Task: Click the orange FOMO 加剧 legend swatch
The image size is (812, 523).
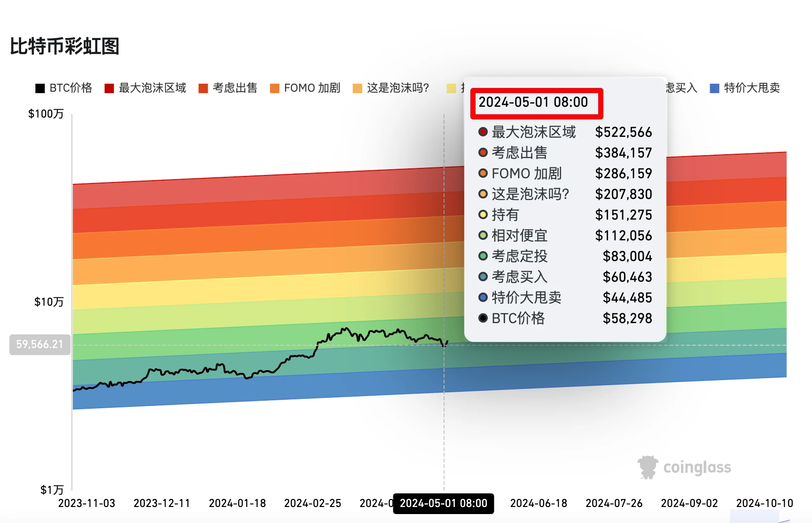Action: tap(274, 88)
